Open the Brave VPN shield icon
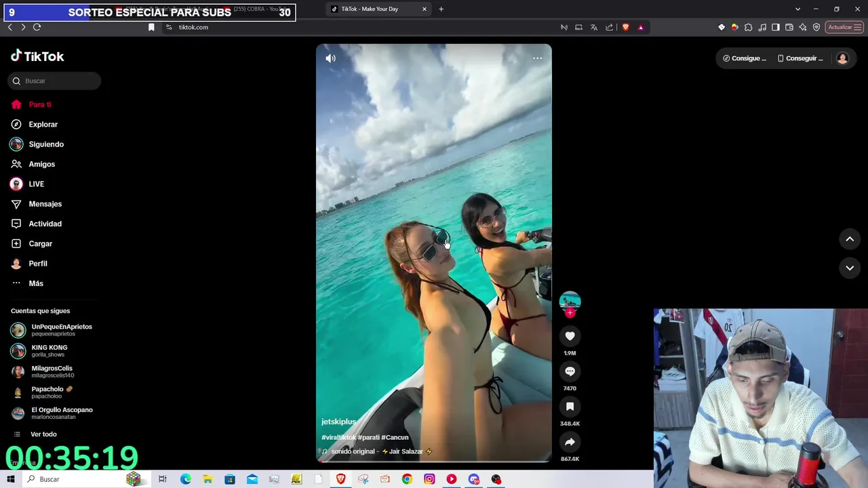Image resolution: width=868 pixels, height=488 pixels. [x=816, y=27]
